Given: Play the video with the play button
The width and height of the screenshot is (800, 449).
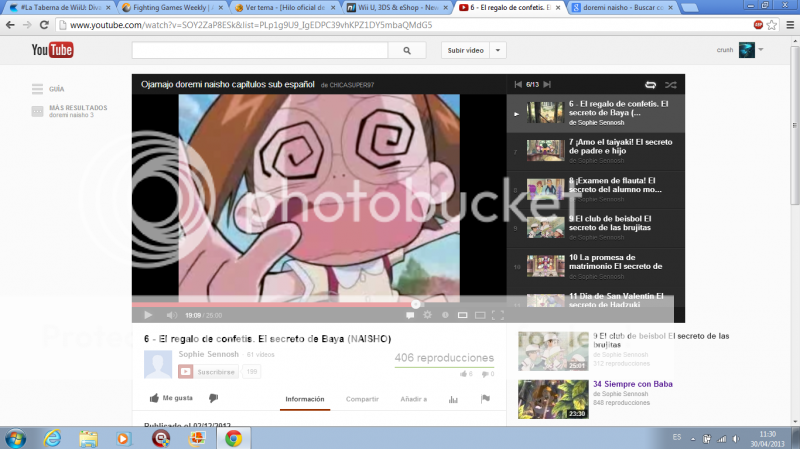Looking at the screenshot, I should click(x=148, y=315).
